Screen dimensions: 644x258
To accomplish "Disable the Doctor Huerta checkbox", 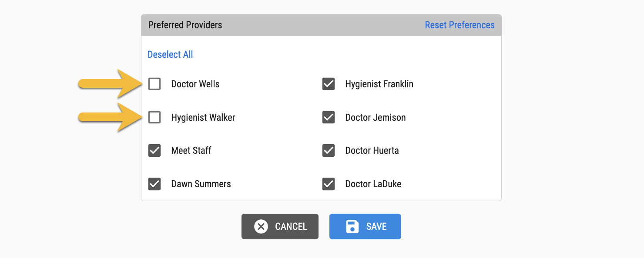I will coord(329,151).
